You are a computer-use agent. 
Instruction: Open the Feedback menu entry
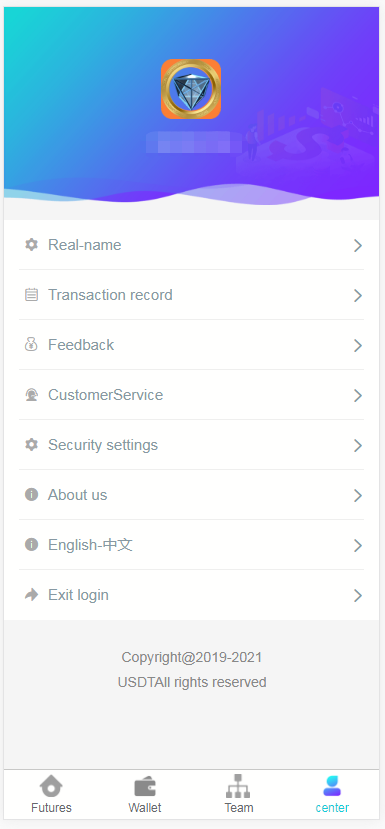point(191,345)
